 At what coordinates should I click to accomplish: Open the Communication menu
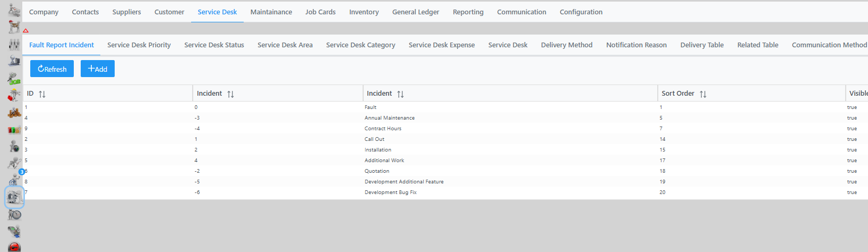[x=521, y=12]
